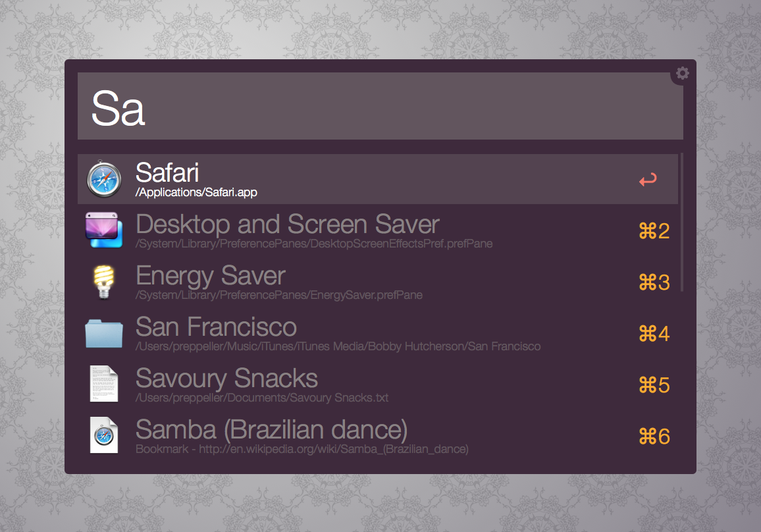Click the Savoury Snacks text document icon

104,384
